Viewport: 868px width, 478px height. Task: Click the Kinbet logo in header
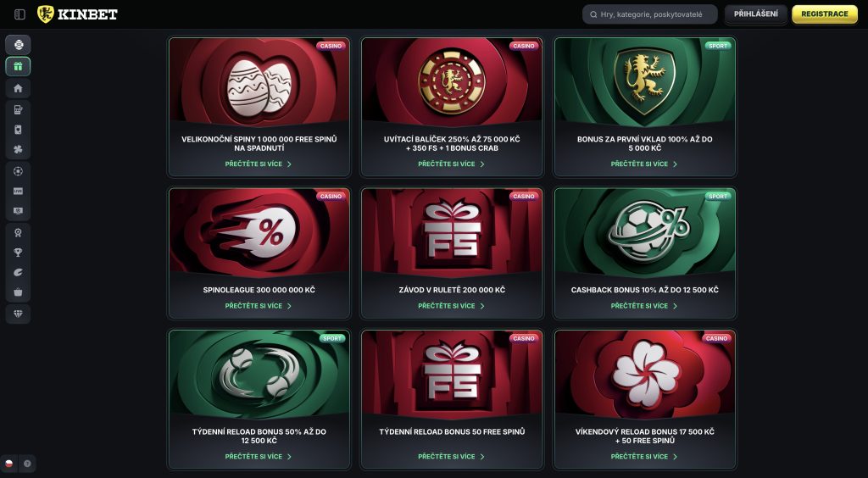click(x=77, y=14)
